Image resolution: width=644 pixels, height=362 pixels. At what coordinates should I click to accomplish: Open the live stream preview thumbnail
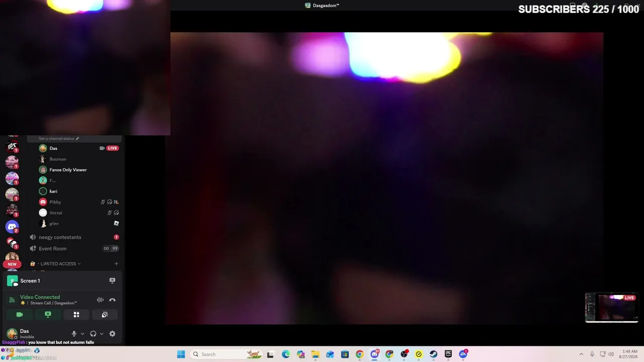[x=612, y=307]
